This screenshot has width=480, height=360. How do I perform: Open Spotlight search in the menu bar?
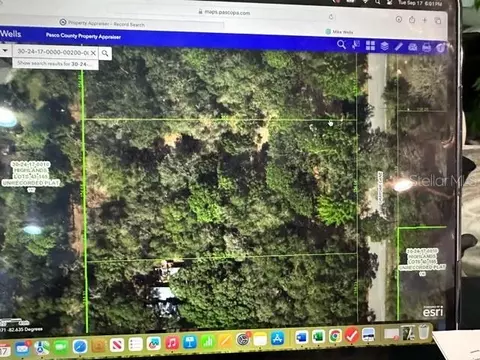(x=377, y=3)
